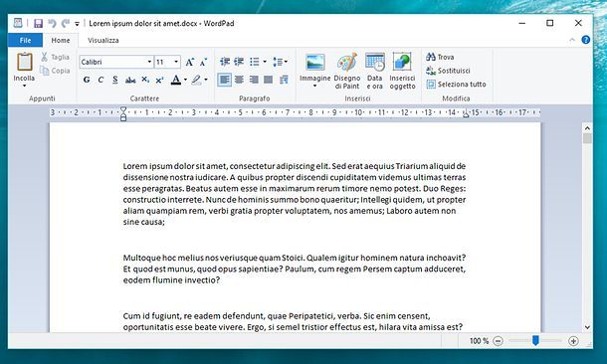The image size is (607, 364).
Task: Open the File menu
Action: (x=25, y=40)
